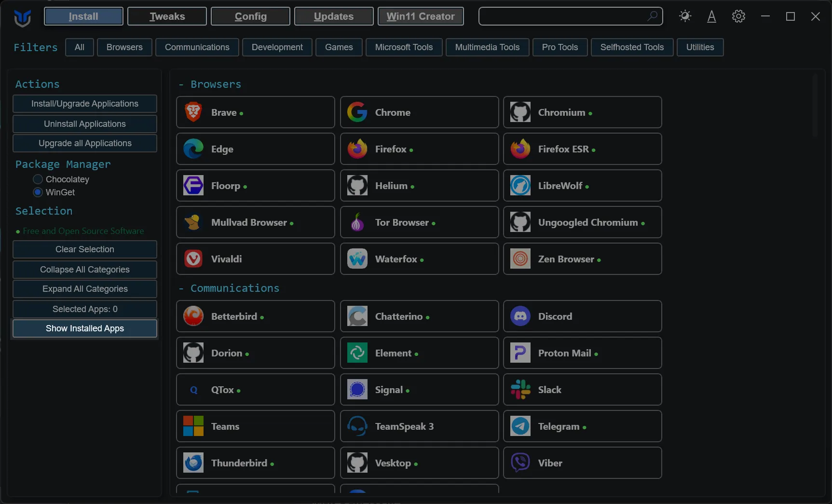Click the Telegram paper plane icon
Image resolution: width=832 pixels, height=504 pixels.
(x=520, y=426)
